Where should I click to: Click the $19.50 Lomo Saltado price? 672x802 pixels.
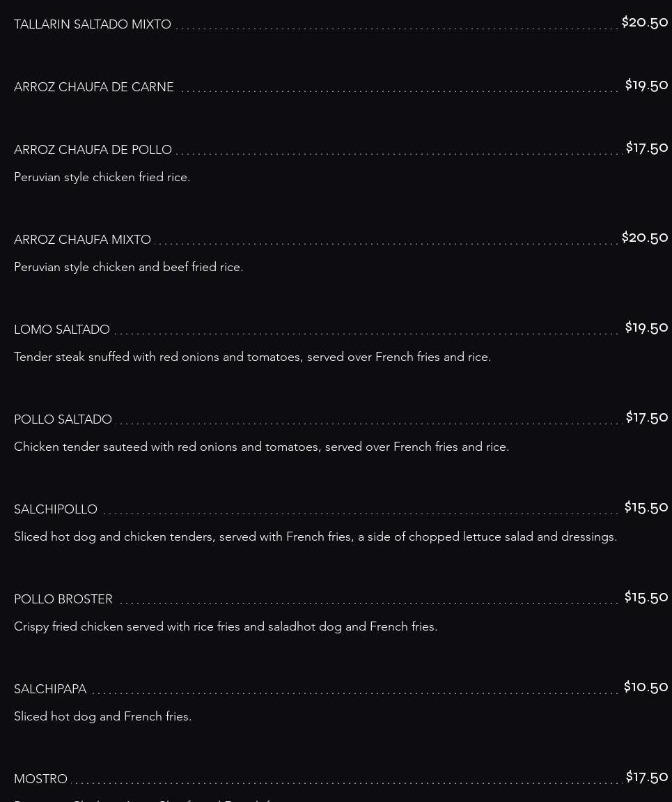coord(646,327)
